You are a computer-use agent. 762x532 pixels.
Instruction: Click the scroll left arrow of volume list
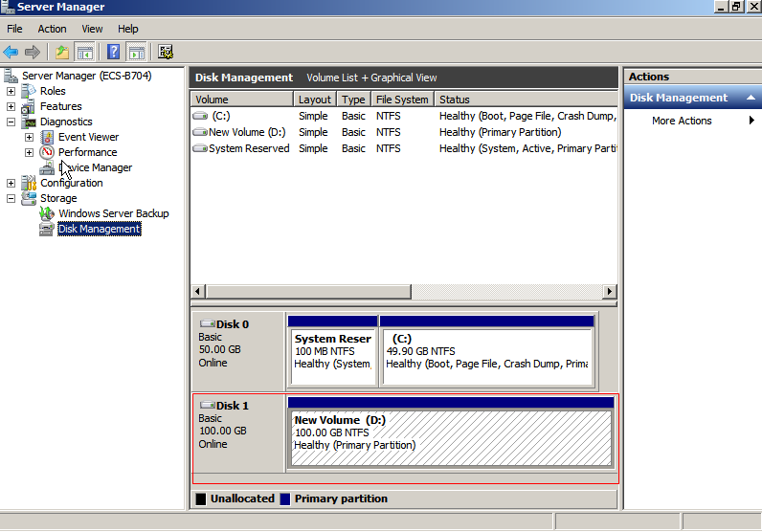tap(197, 292)
